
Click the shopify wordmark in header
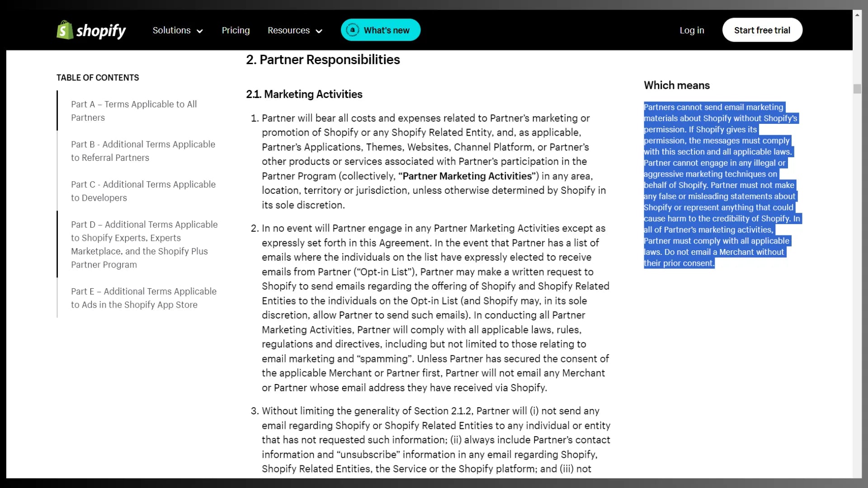coord(101,31)
